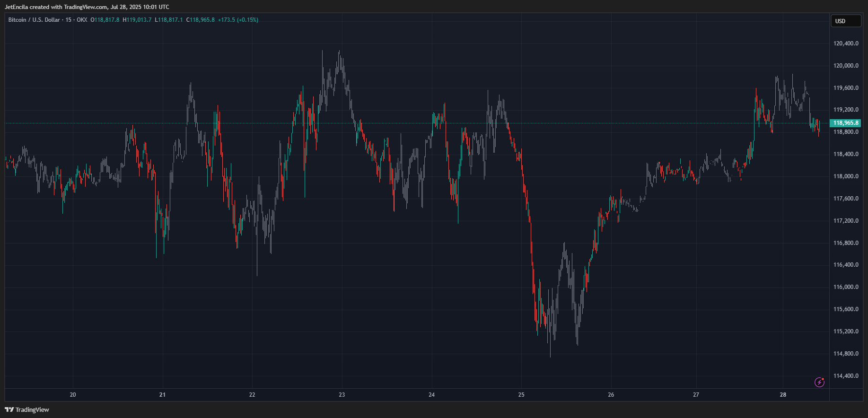
Task: Select date 20 on the time axis
Action: pyautogui.click(x=73, y=394)
